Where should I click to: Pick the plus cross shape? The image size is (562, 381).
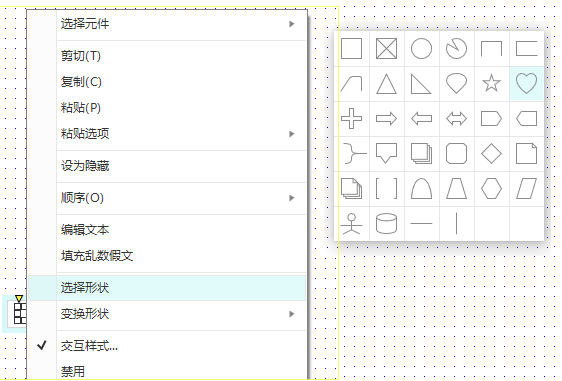pos(351,118)
